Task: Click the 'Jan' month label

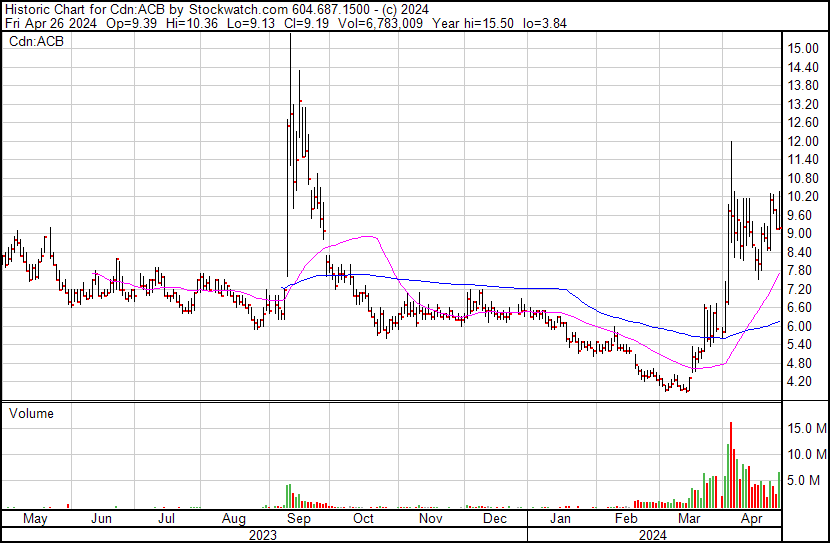Action: (x=560, y=519)
